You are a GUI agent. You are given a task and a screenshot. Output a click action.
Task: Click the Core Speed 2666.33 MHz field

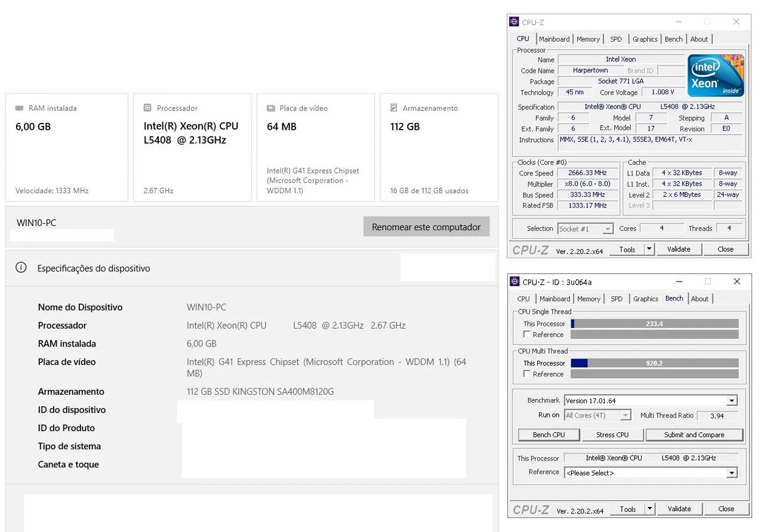[x=587, y=173]
